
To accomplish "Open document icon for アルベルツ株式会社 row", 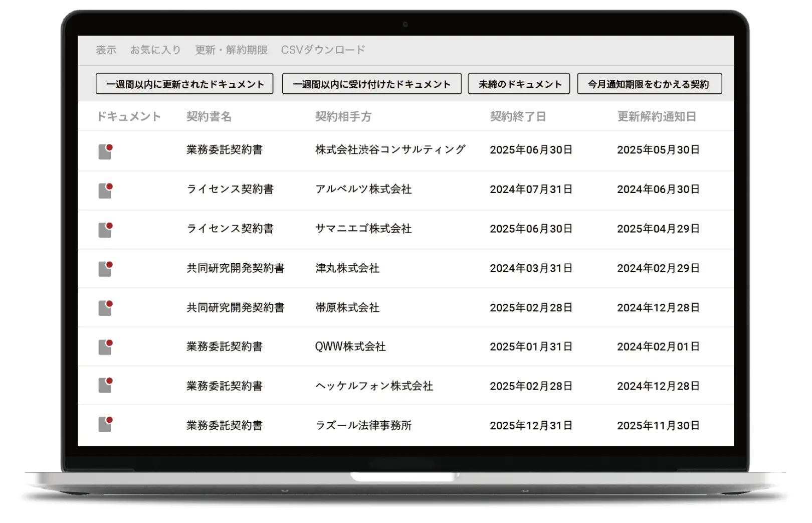I will tap(105, 190).
